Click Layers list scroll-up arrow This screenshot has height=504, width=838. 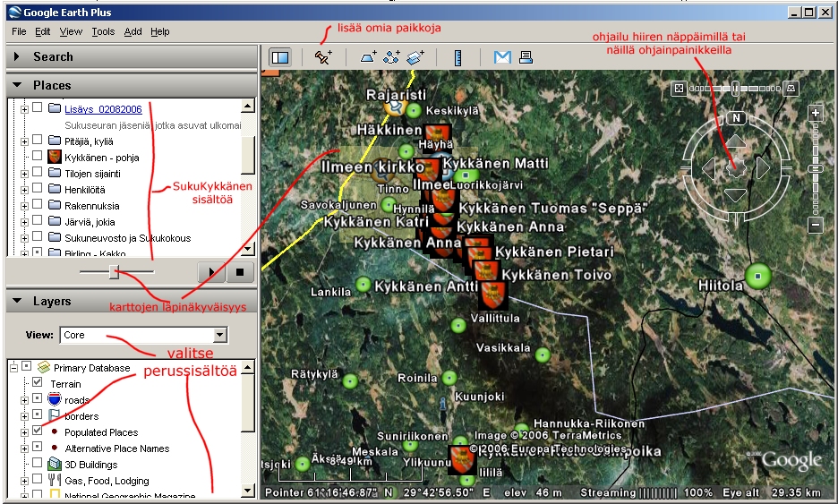pyautogui.click(x=247, y=368)
